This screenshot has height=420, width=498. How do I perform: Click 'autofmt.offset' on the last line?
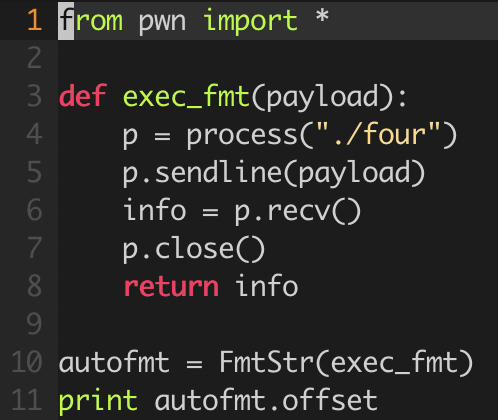(266, 400)
